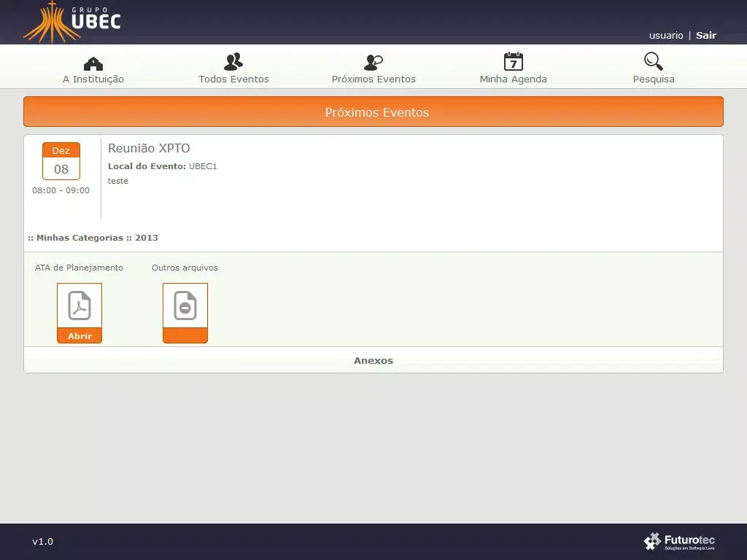Open the Minha Agenda calendar icon
The image size is (747, 560).
pyautogui.click(x=513, y=61)
